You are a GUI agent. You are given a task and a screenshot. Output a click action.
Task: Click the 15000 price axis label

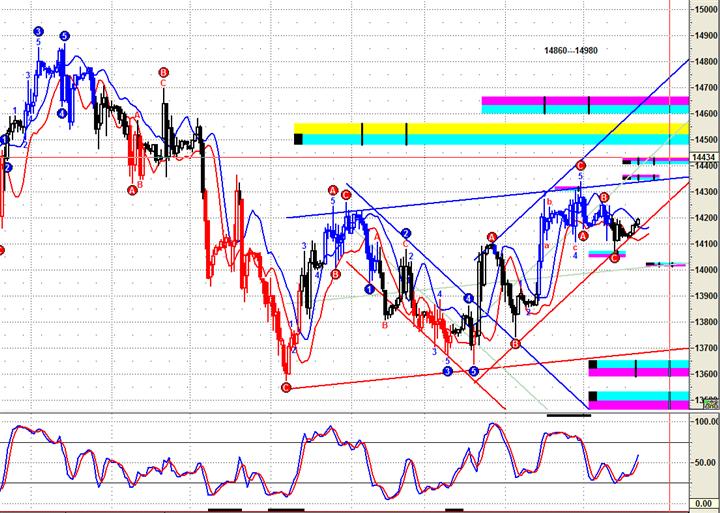[704, 10]
